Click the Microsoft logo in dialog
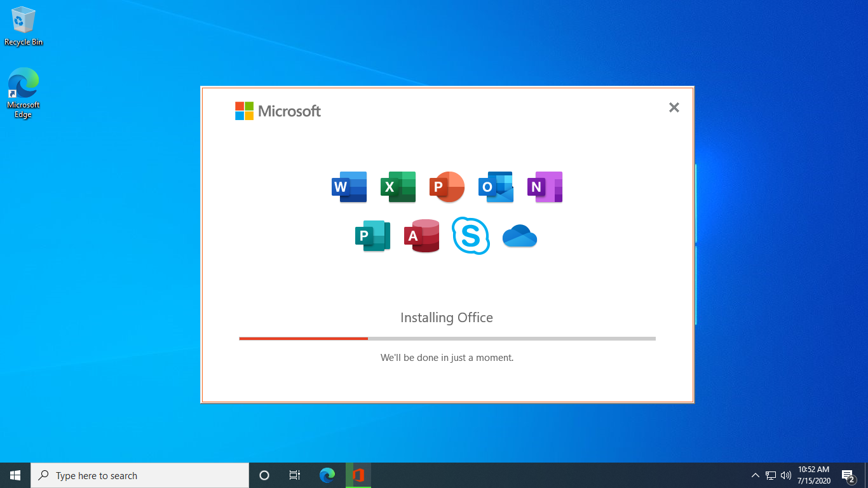Viewport: 868px width, 488px height. (278, 111)
